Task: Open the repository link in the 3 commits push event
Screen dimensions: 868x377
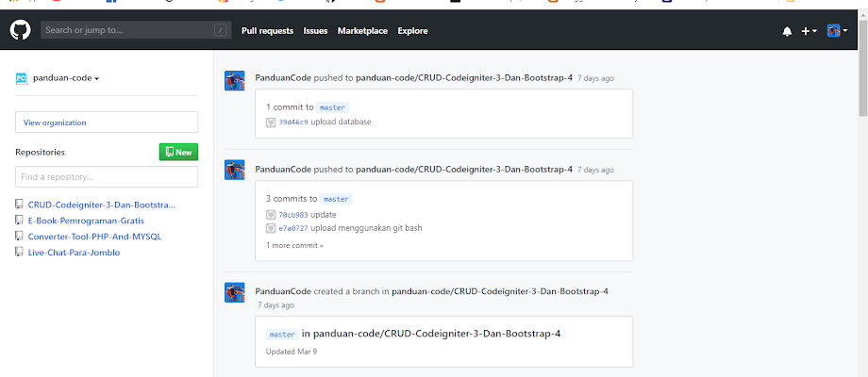Action: 464,169
